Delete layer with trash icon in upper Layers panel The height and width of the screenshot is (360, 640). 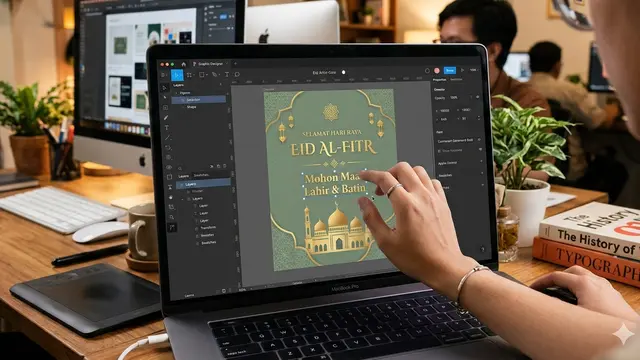tap(224, 166)
